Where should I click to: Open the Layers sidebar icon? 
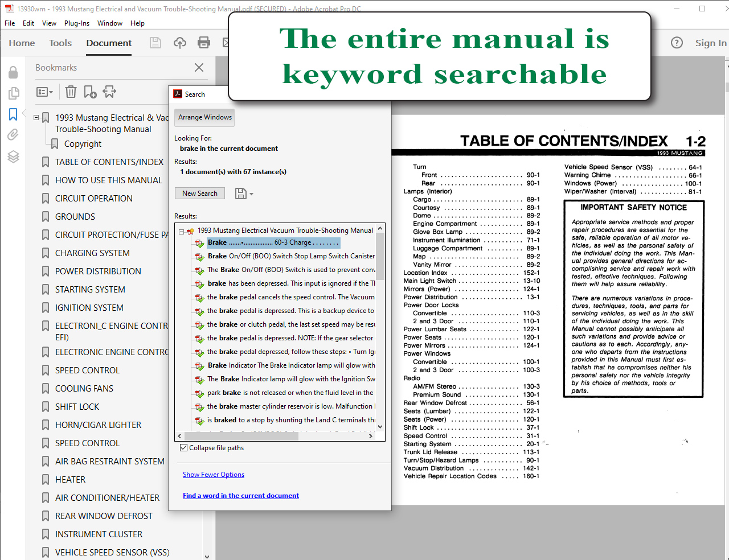click(13, 157)
